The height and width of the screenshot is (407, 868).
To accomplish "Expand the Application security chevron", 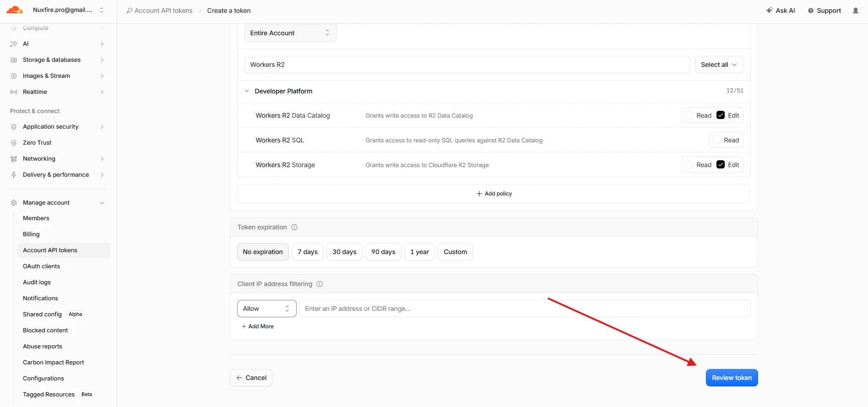I will coord(102,127).
